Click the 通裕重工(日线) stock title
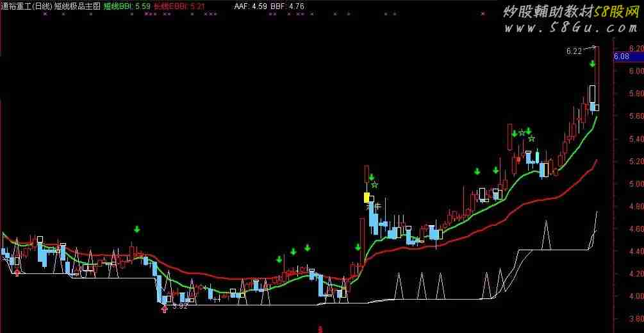 [x=27, y=6]
